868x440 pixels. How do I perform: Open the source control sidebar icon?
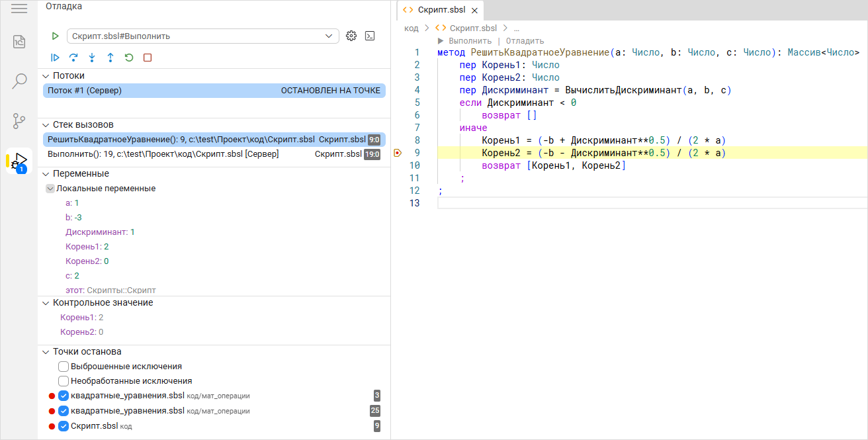[x=19, y=121]
